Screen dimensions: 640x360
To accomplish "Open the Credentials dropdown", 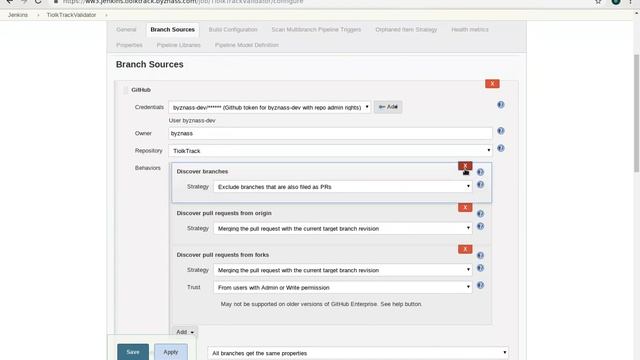I will coord(270,107).
